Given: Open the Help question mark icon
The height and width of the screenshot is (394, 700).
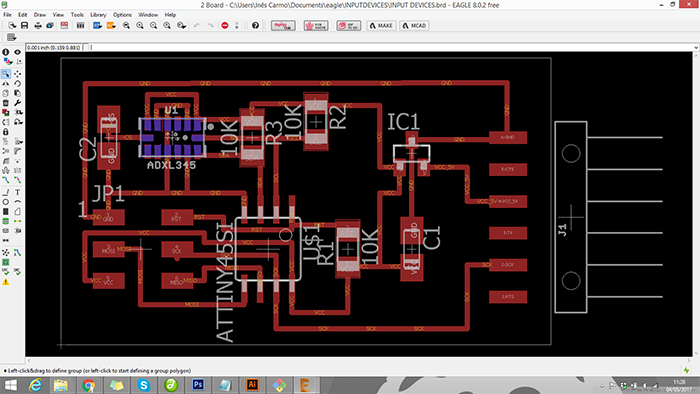Looking at the screenshot, I should coord(255,25).
